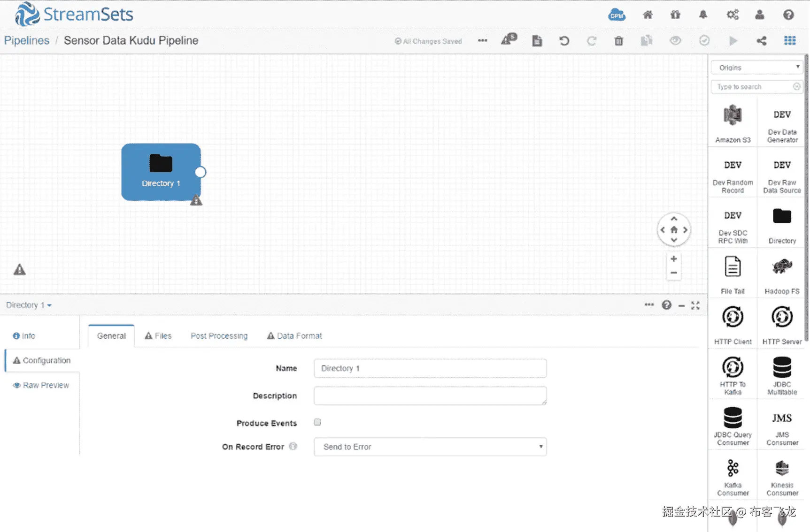This screenshot has width=810, height=532.
Task: Click the document icon in pipeline toolbar
Action: (x=537, y=41)
